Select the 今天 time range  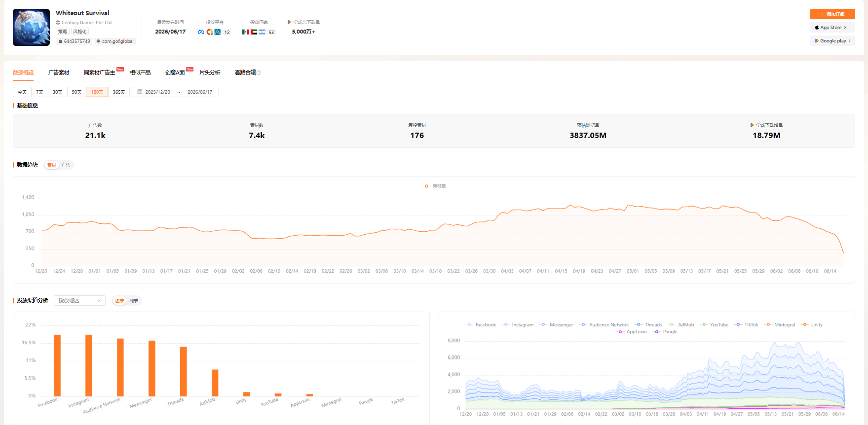22,92
